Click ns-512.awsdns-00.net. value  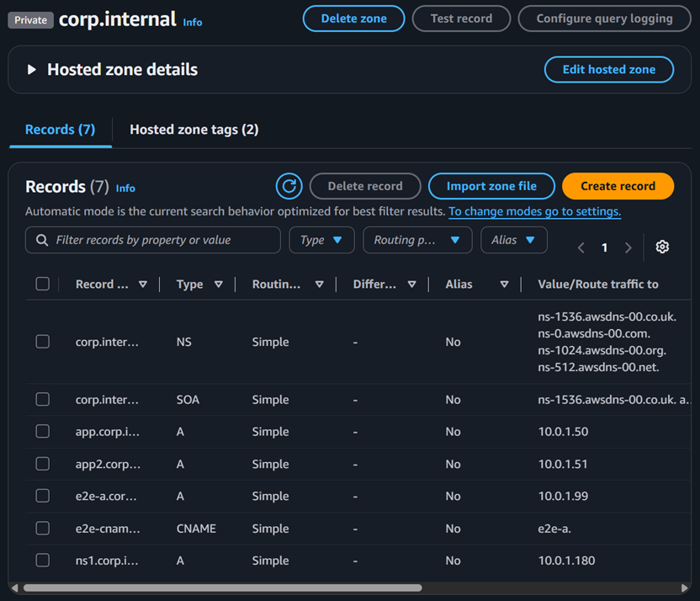tap(598, 368)
